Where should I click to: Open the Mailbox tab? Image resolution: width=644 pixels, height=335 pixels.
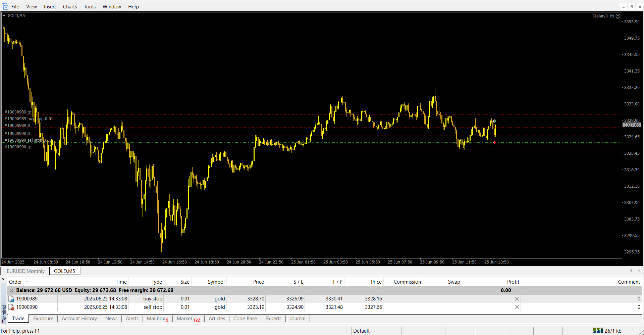pos(156,319)
